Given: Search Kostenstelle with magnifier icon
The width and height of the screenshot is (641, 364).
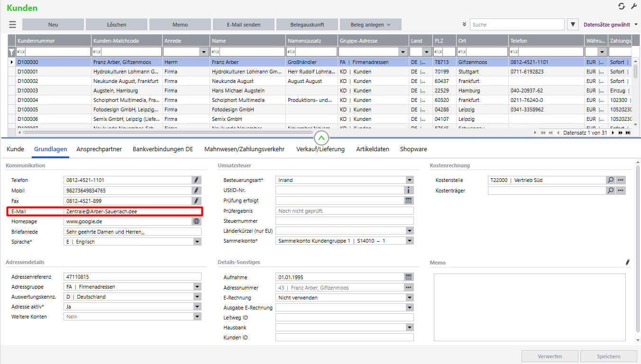Looking at the screenshot, I should 611,180.
